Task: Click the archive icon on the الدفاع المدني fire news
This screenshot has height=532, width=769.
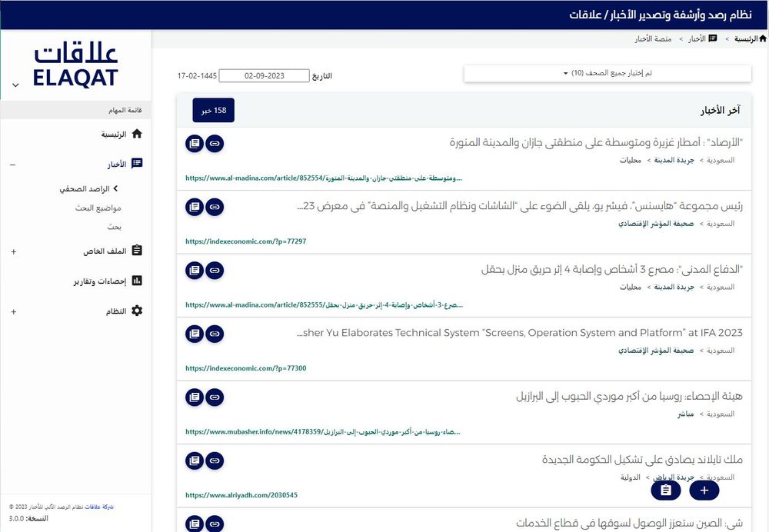Action: coord(194,270)
